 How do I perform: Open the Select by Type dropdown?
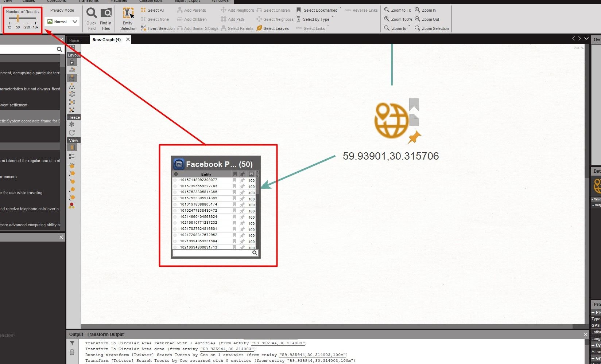tap(333, 17)
